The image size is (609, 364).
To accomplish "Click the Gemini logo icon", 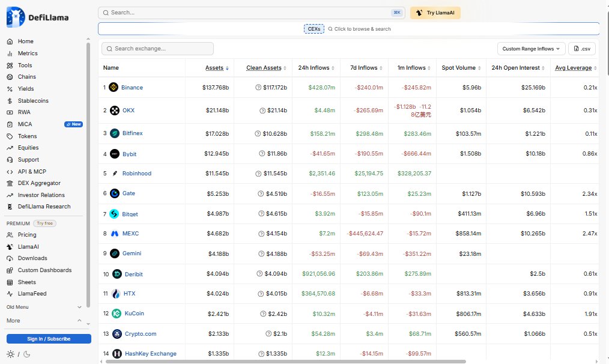I will (115, 253).
